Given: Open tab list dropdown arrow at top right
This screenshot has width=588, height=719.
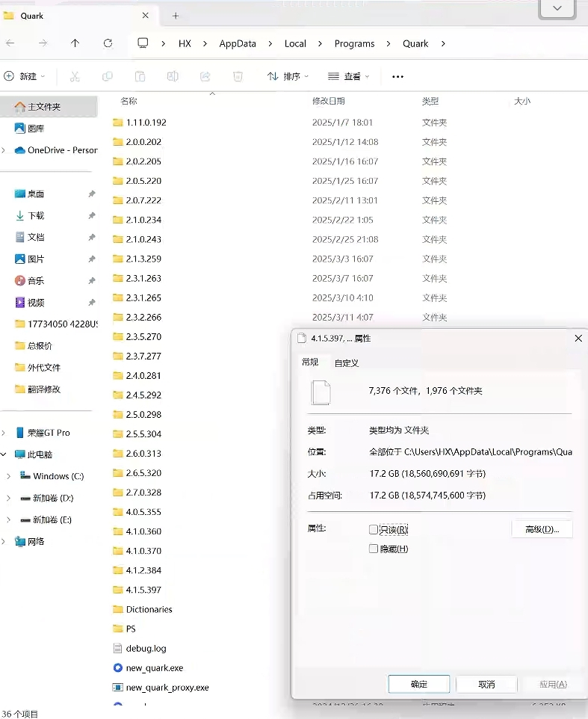Looking at the screenshot, I should pos(557,8).
